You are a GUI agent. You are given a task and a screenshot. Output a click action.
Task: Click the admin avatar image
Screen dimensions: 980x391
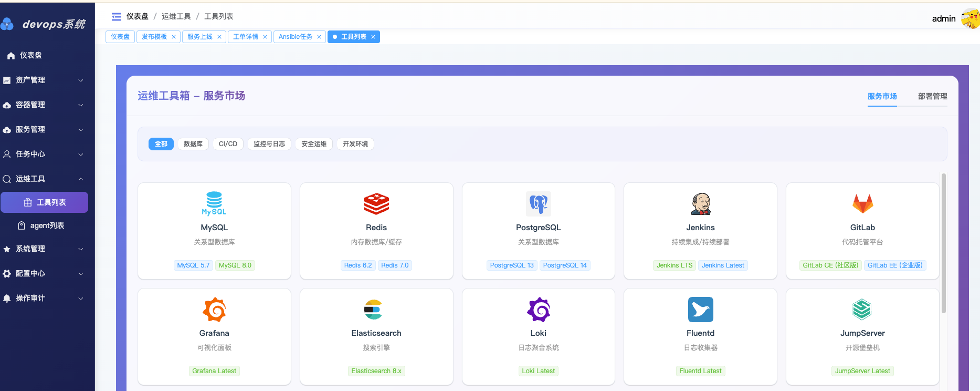971,19
